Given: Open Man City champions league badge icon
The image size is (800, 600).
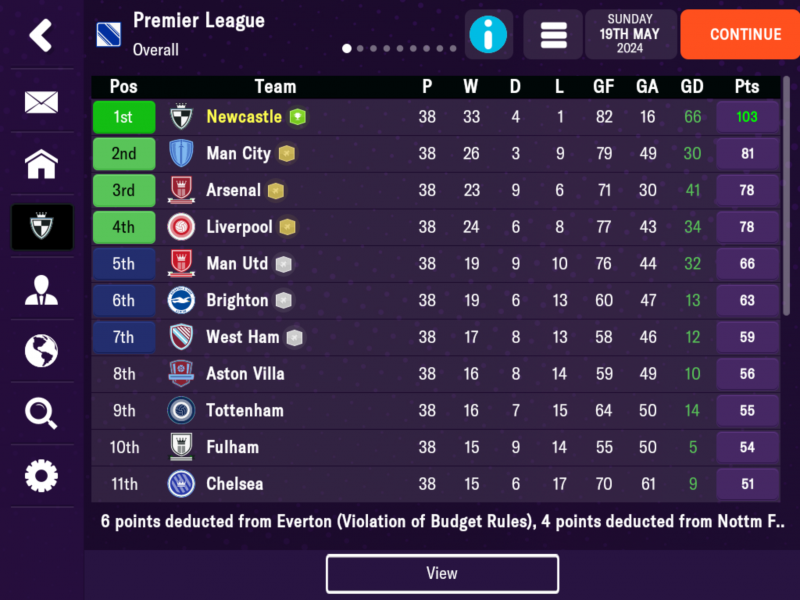Looking at the screenshot, I should click(287, 154).
